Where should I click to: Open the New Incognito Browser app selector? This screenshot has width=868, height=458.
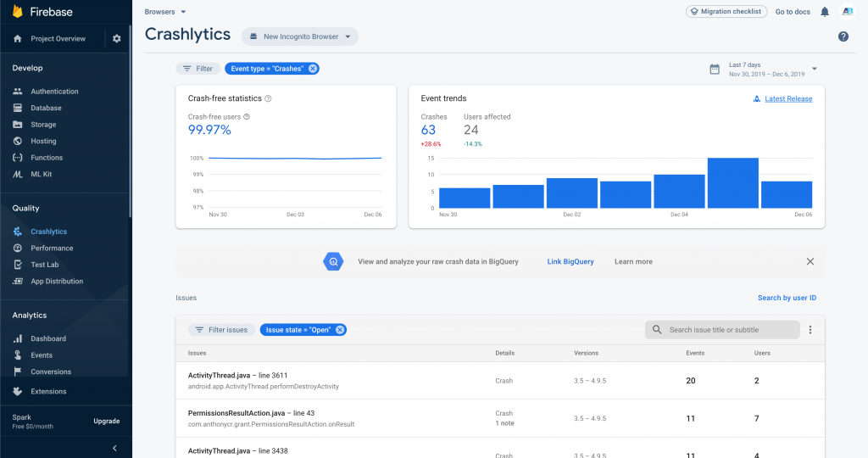pos(300,36)
